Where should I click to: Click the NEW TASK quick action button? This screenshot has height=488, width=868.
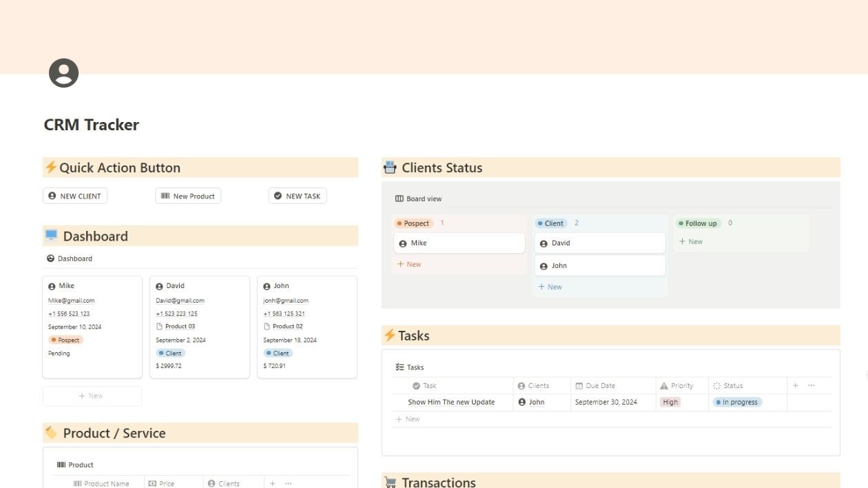[298, 196]
